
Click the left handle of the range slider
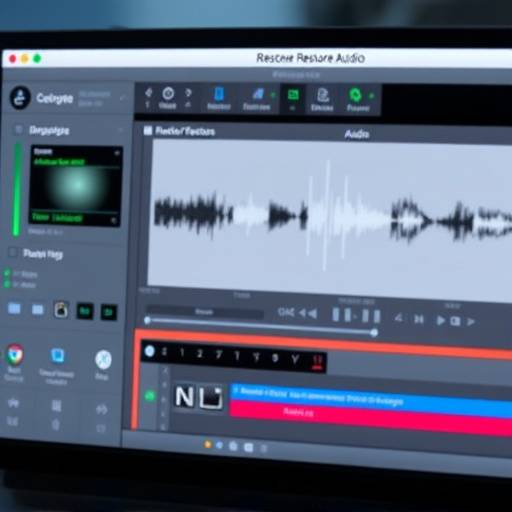[x=147, y=321]
